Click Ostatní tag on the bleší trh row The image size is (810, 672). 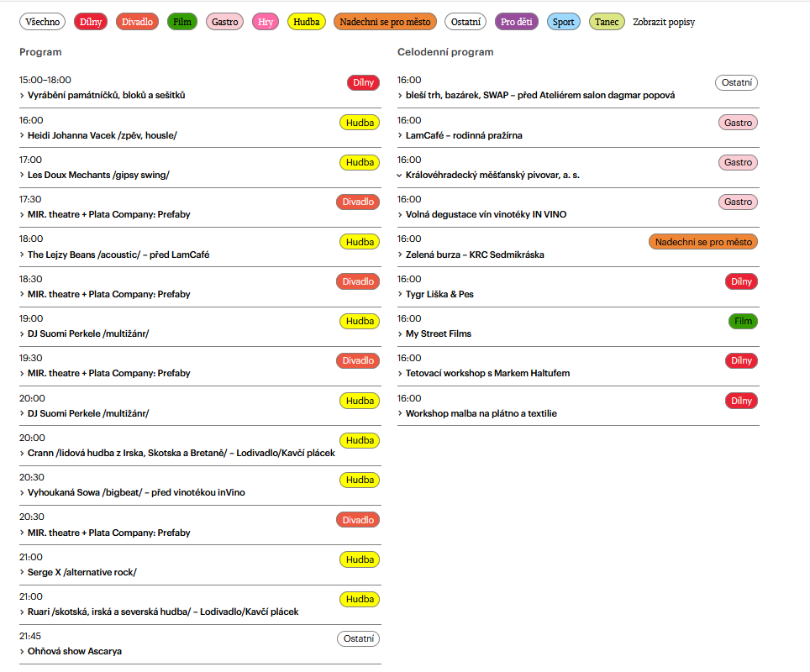point(737,82)
